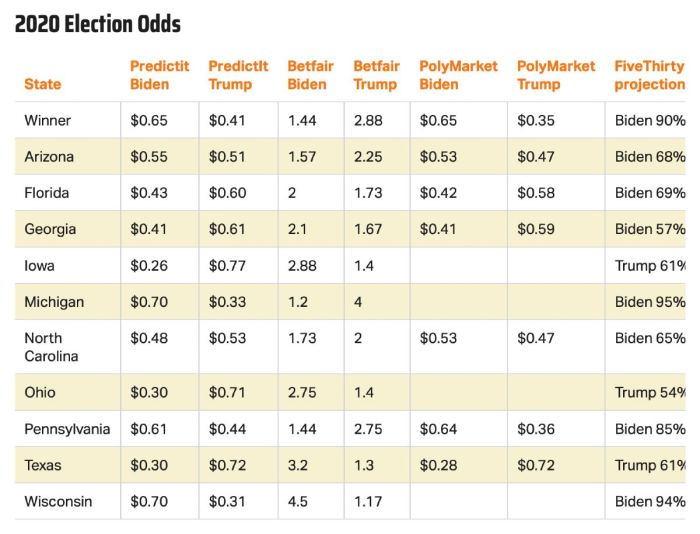Viewport: 700px width, 534px height.
Task: Click Ohio's Trump 54% projection cell
Action: tap(650, 393)
